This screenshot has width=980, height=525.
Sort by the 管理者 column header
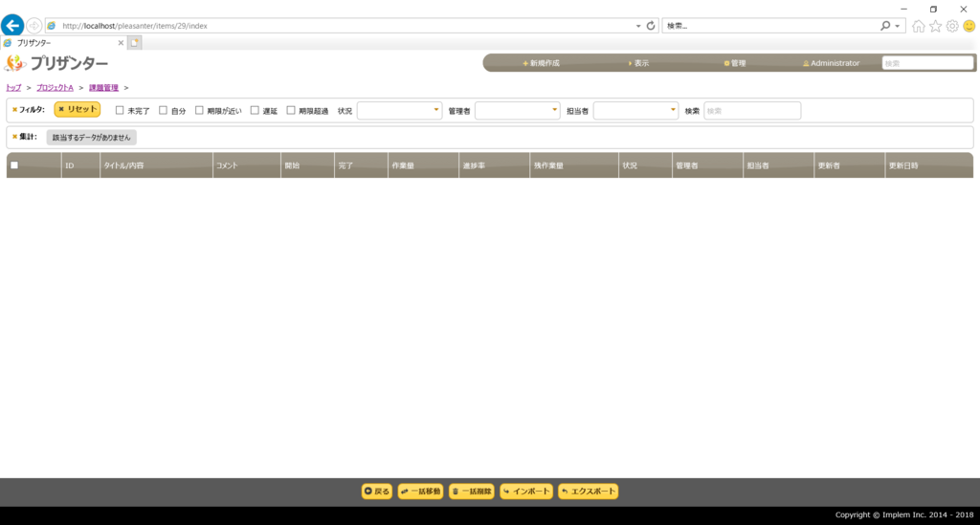click(x=707, y=165)
